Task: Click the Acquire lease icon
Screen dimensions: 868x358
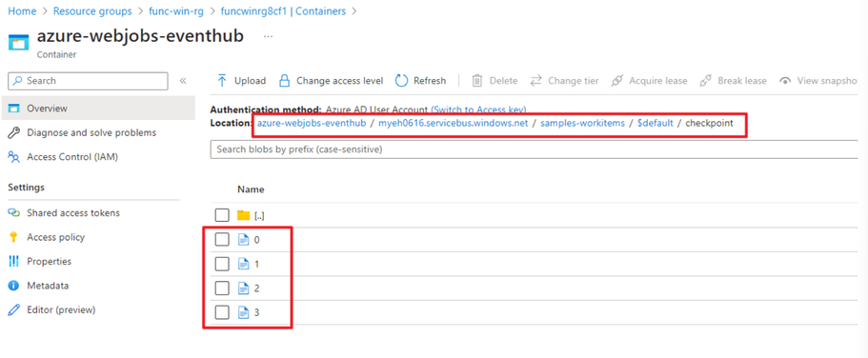Action: (x=616, y=81)
